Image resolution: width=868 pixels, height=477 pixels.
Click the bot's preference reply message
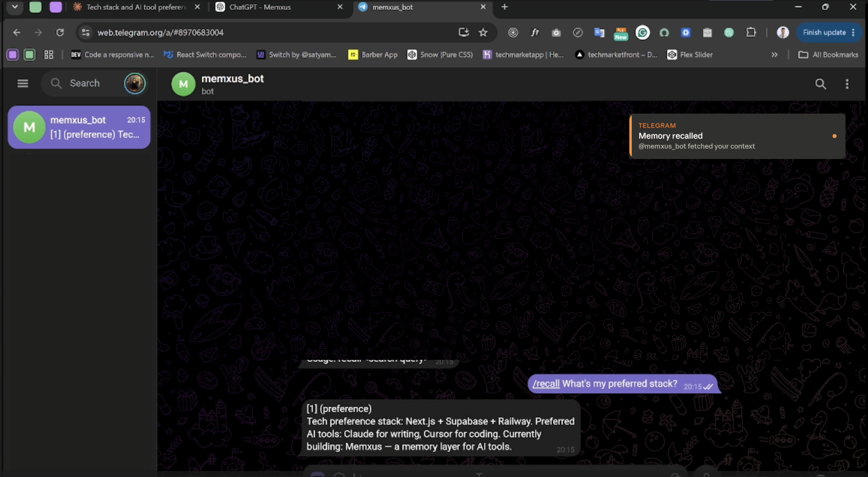click(x=440, y=428)
